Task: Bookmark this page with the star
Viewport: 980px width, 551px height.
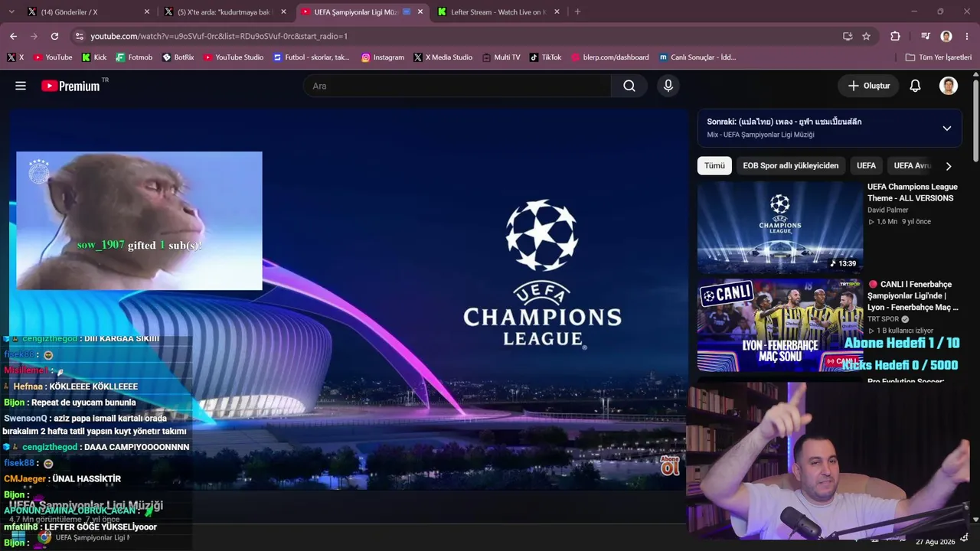Action: point(866,36)
